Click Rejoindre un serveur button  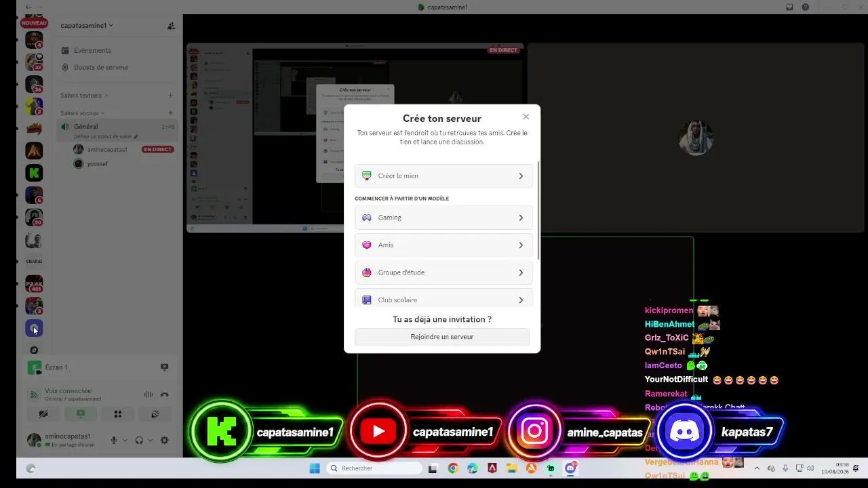click(x=442, y=337)
